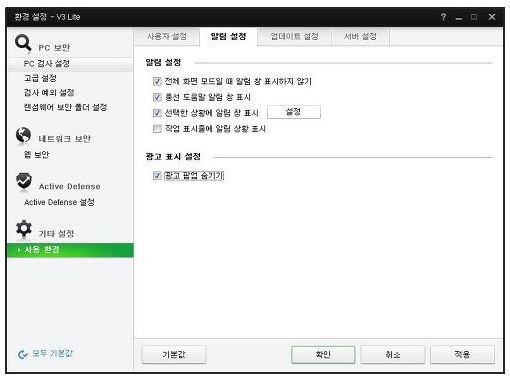
Task: Enable 작업 표시줄에 알림 상황 표시 checkbox
Action: [x=157, y=129]
